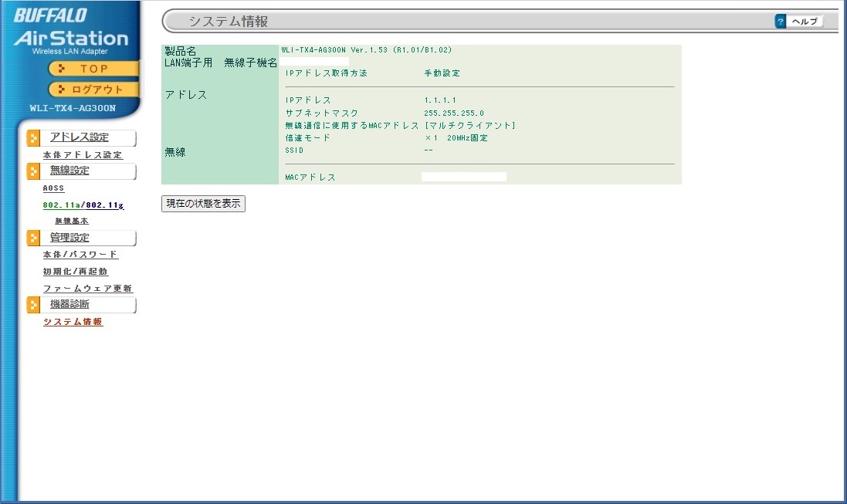This screenshot has width=847, height=504.
Task: Open ファームウェア更新 firmware update link
Action: click(87, 289)
